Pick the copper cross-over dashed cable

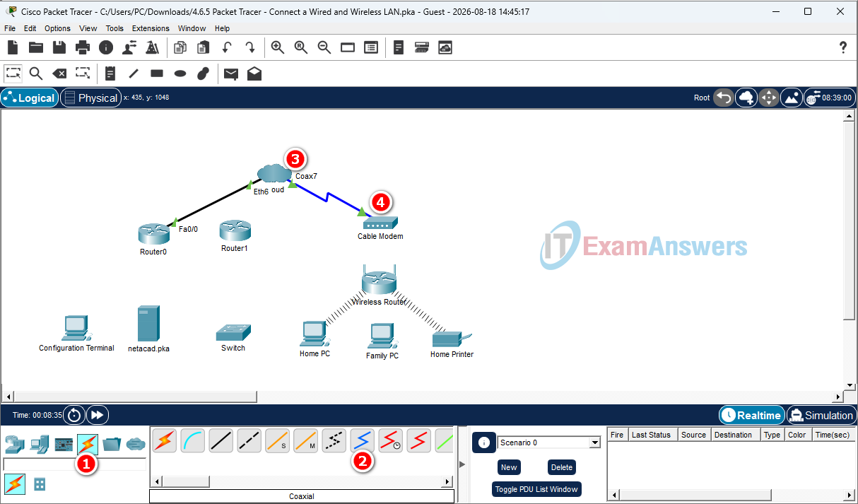[x=249, y=441]
